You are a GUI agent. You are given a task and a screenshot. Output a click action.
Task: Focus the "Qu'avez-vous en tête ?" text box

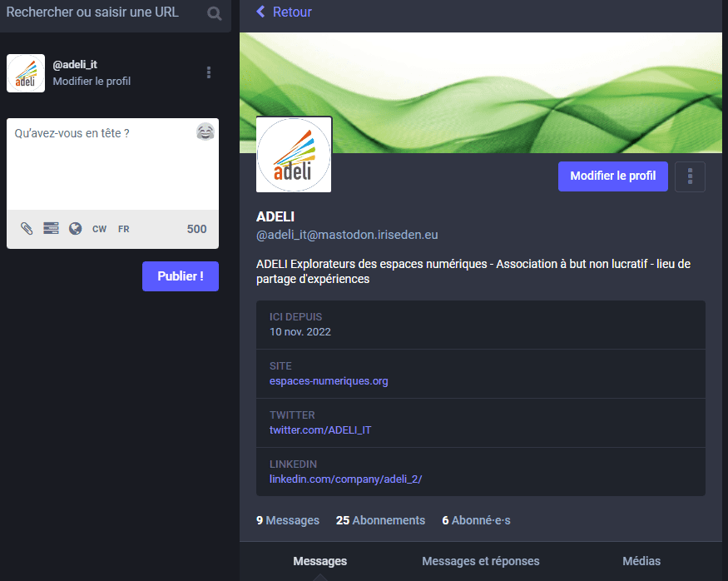point(112,165)
